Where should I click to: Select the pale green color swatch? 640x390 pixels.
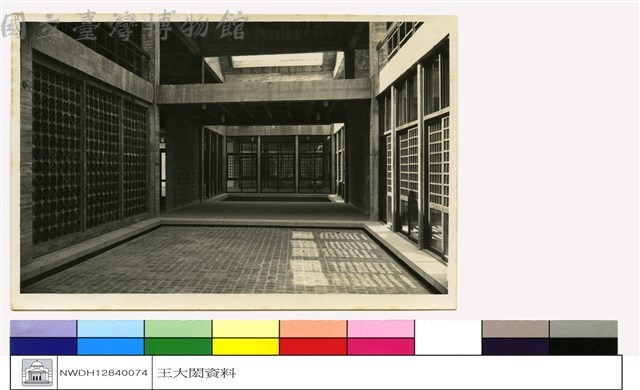point(178,329)
